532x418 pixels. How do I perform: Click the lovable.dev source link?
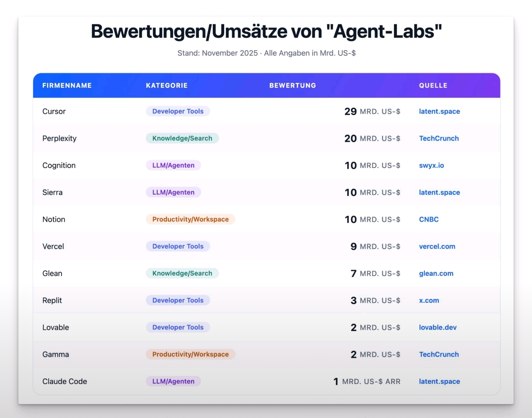(437, 327)
